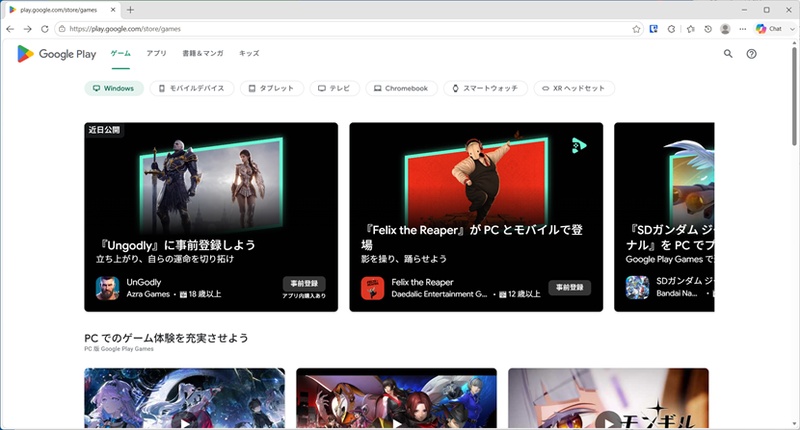Image resolution: width=800 pixels, height=430 pixels.
Task: Click the Google Play logo
Action: click(x=57, y=54)
